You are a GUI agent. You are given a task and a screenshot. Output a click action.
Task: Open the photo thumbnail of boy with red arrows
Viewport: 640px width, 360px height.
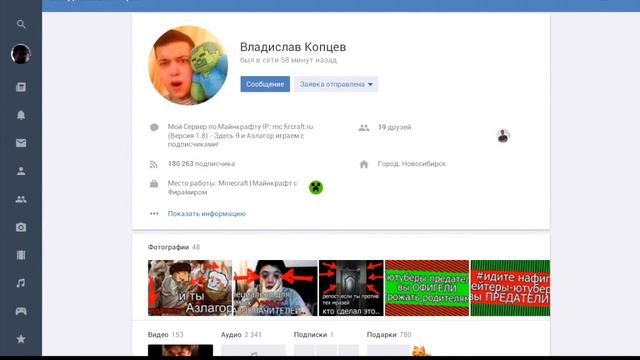(276, 288)
